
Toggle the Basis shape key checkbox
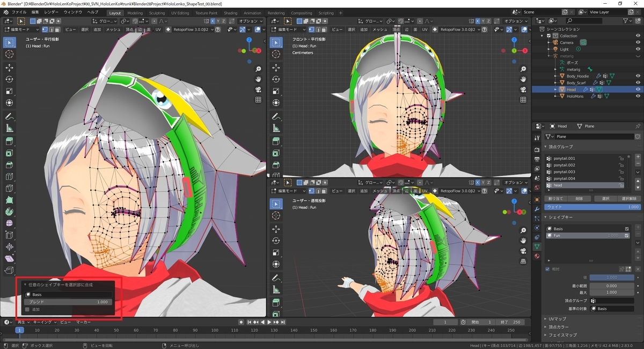[626, 229]
